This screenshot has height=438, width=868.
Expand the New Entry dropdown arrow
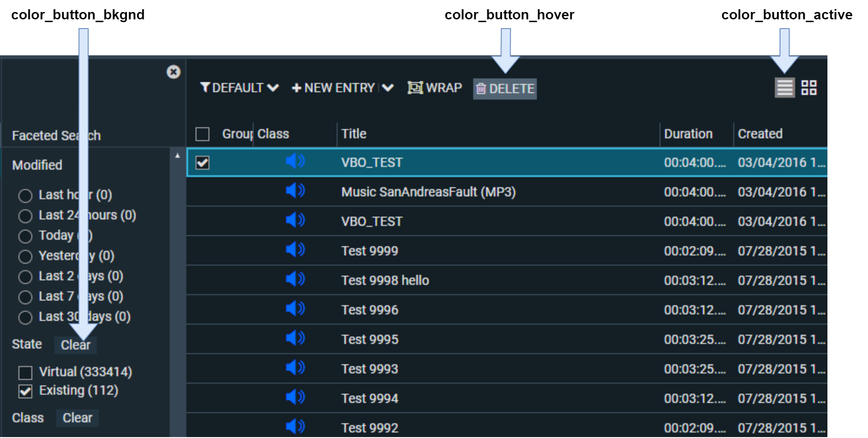point(388,88)
